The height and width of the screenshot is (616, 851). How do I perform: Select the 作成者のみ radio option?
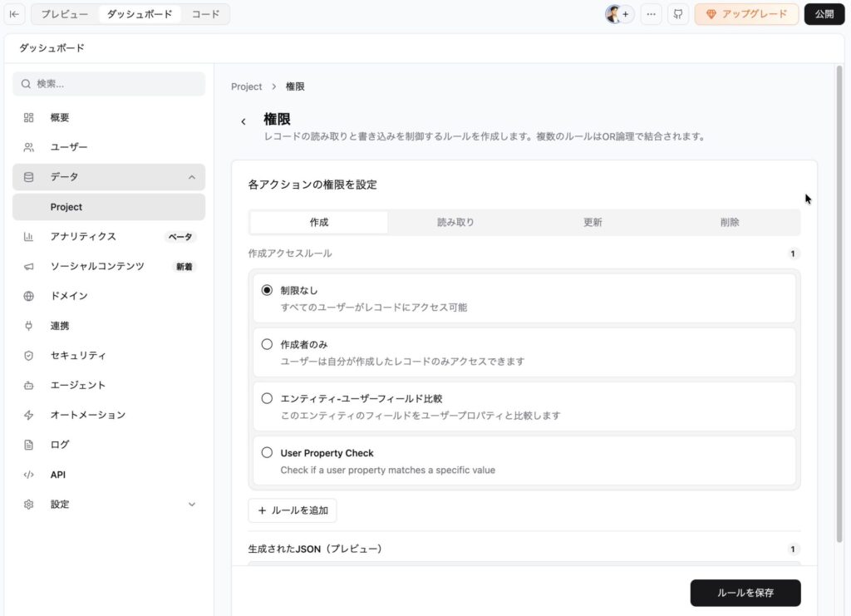pos(267,344)
